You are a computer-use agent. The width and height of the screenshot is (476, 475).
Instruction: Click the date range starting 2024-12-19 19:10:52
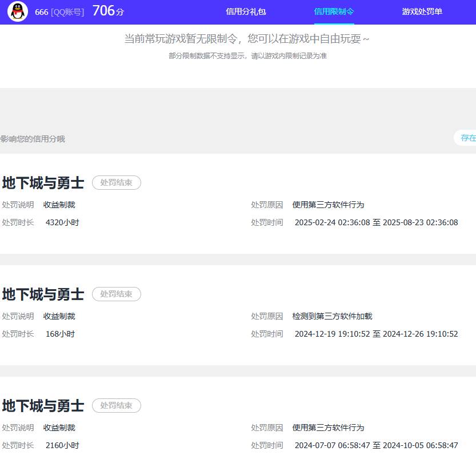point(377,334)
